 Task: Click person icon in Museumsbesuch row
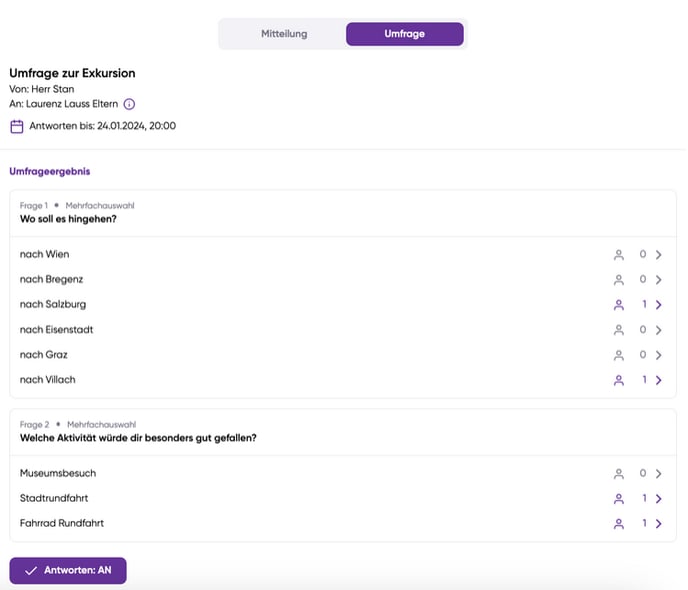[618, 474]
